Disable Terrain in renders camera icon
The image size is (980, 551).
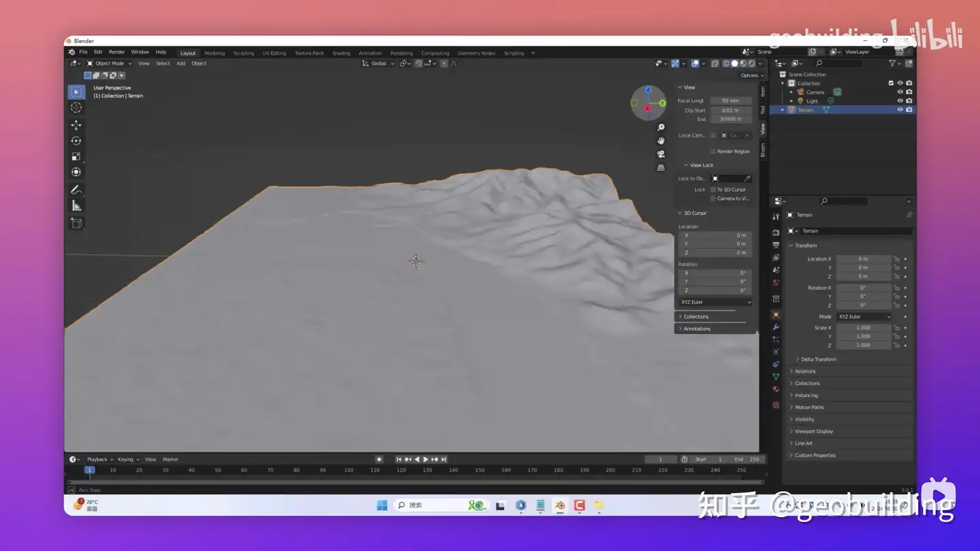[x=909, y=110]
